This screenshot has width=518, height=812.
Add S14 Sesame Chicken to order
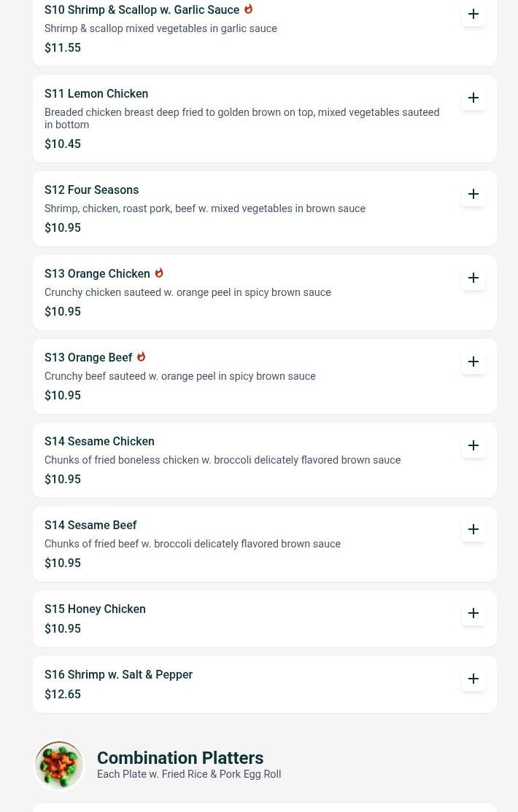coord(473,446)
